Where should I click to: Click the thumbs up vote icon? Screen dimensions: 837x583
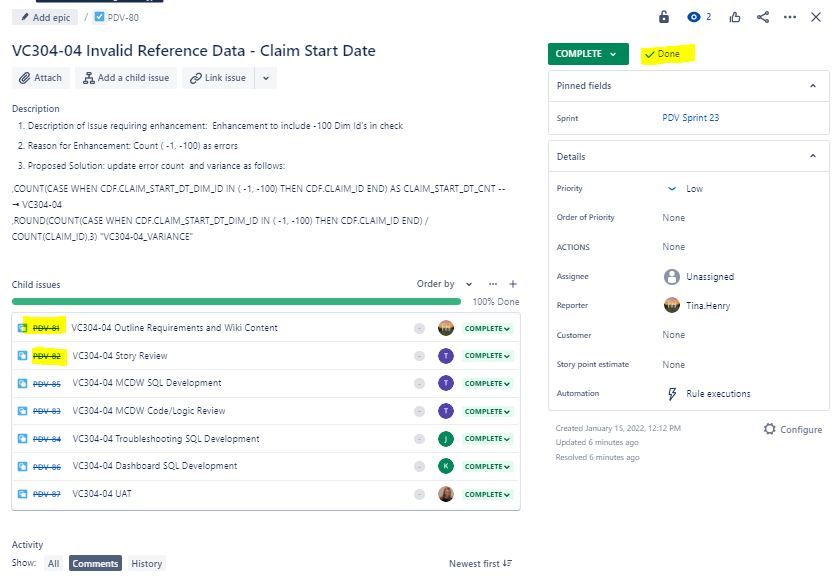click(x=735, y=17)
